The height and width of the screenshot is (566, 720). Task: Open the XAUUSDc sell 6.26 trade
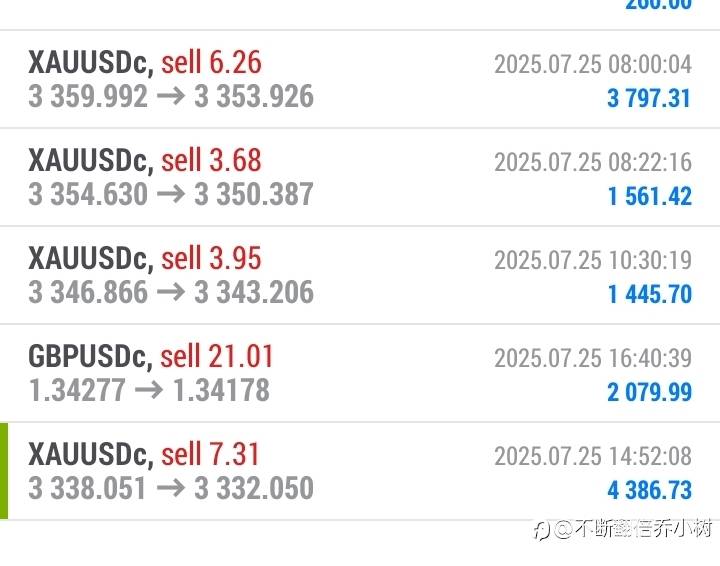coord(145,63)
